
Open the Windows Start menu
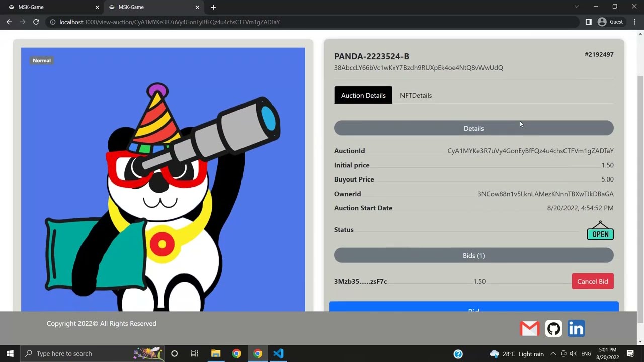[x=10, y=353]
